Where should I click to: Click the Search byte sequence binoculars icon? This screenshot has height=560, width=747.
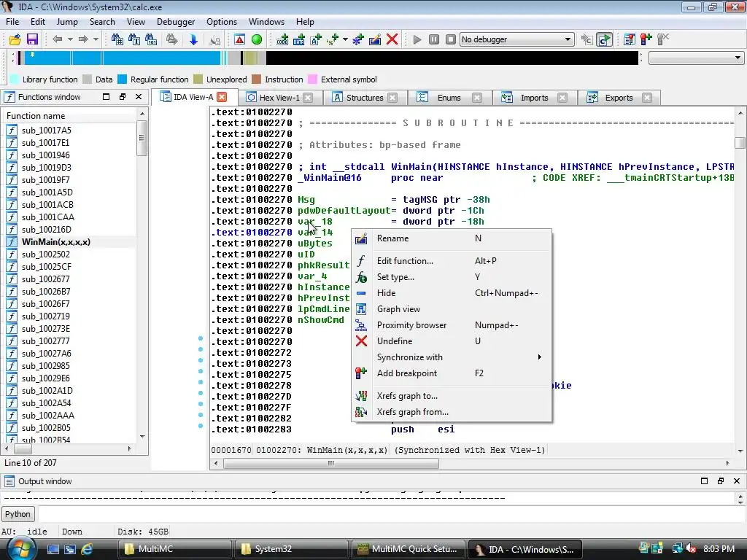click(151, 39)
